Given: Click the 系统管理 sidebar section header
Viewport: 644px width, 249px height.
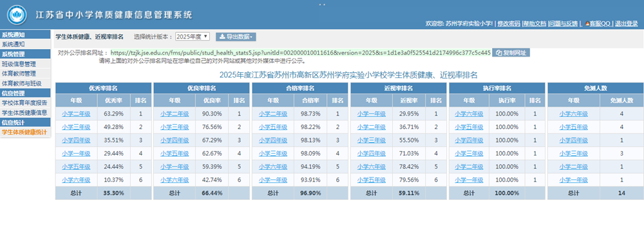Looking at the screenshot, I should coord(25,54).
